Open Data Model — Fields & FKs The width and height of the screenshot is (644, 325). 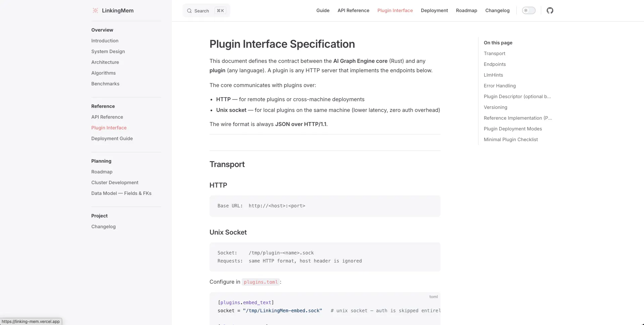pyautogui.click(x=121, y=193)
